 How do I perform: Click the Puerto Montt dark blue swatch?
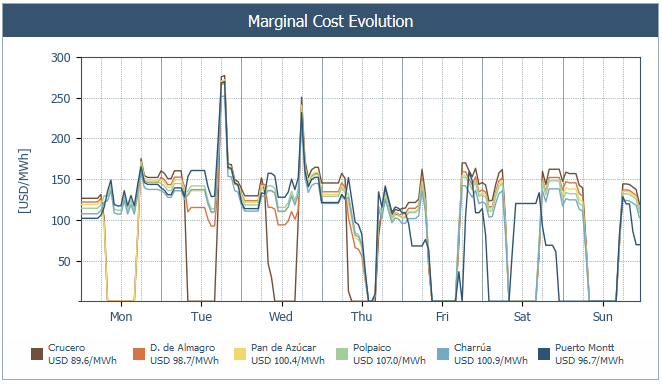[x=544, y=354]
